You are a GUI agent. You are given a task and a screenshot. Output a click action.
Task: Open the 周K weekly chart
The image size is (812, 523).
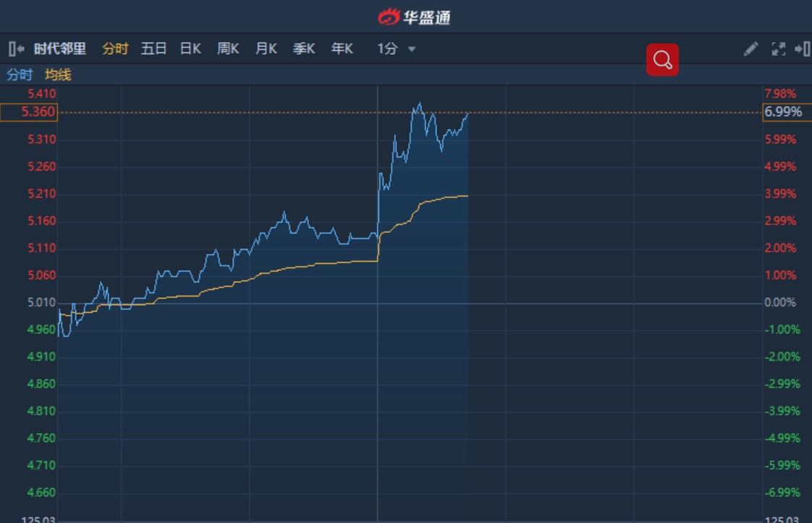tap(228, 49)
